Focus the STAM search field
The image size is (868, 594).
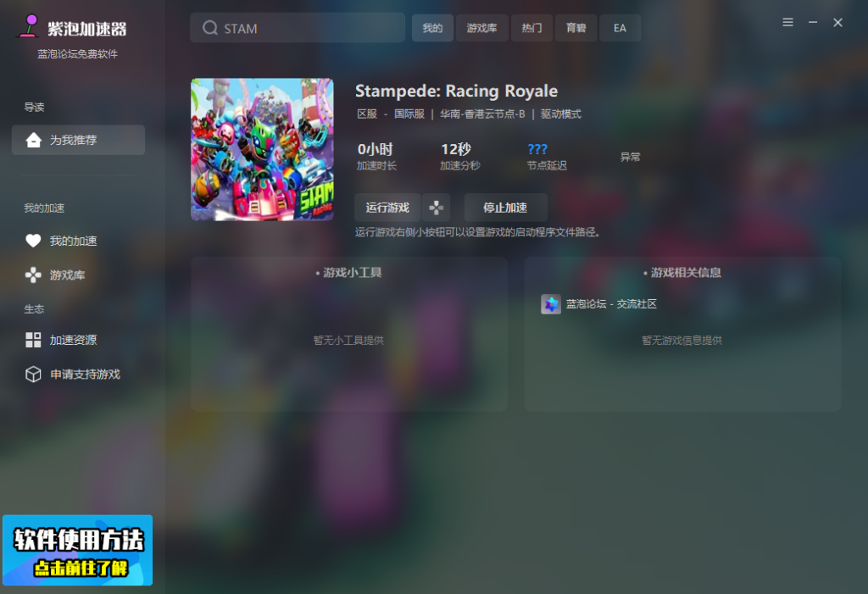click(298, 28)
